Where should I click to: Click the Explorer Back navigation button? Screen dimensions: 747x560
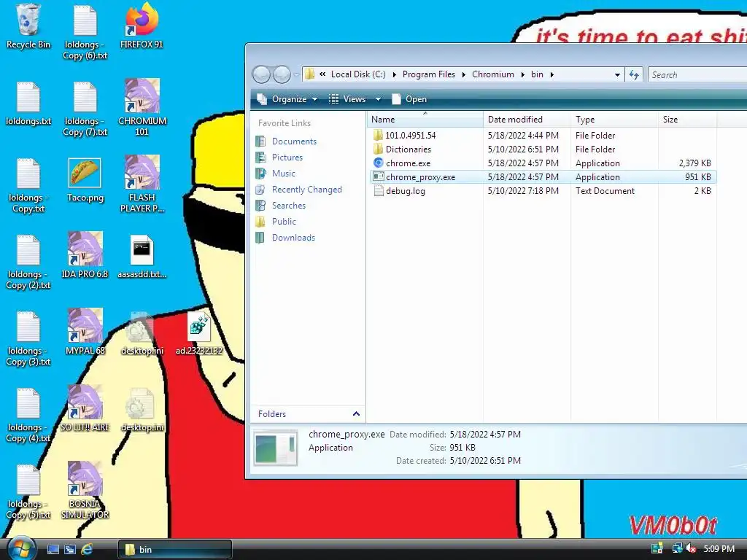pos(261,74)
